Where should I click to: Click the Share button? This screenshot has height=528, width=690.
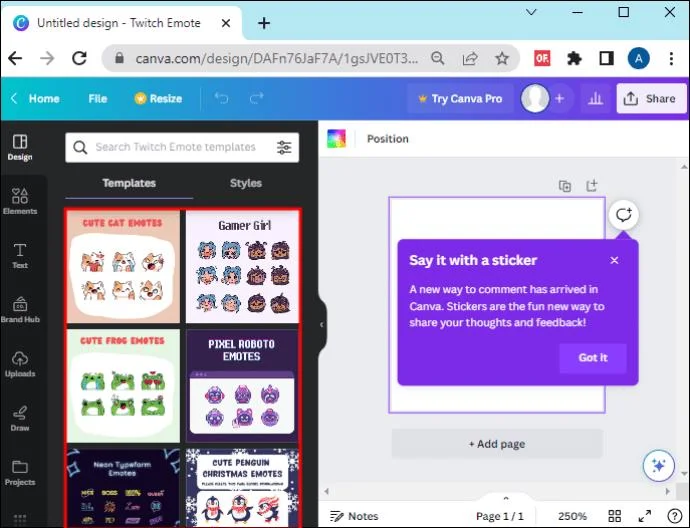(651, 99)
